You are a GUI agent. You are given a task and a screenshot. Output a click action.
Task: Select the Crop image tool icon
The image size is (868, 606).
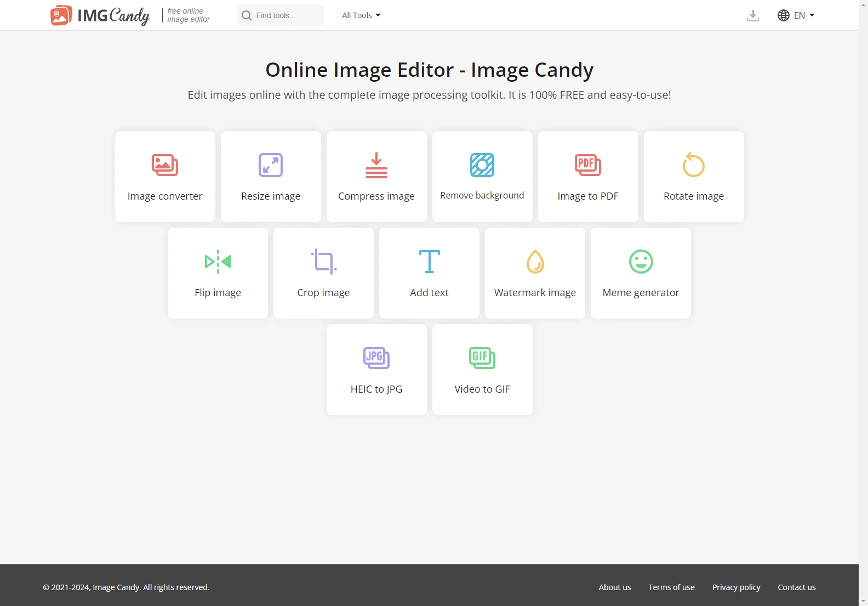(x=324, y=262)
